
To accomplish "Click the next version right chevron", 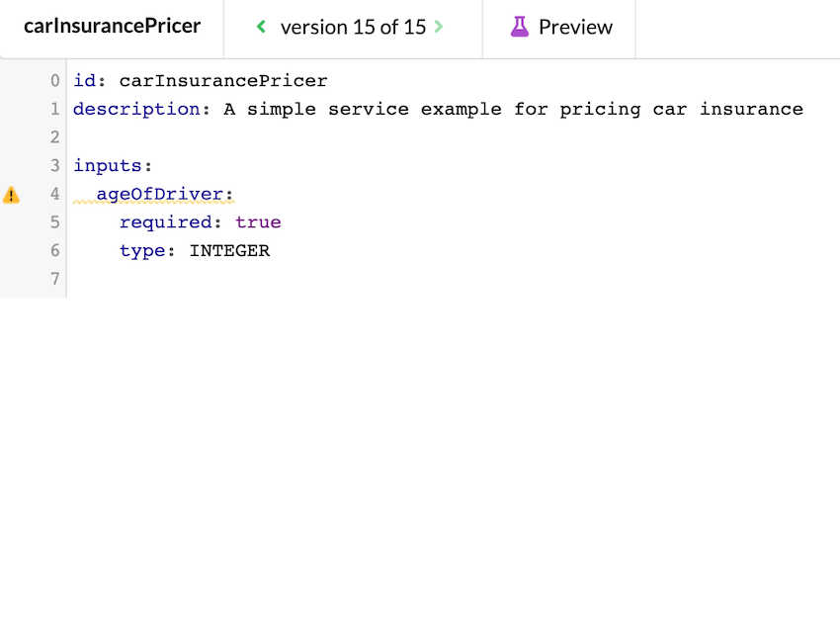I will pyautogui.click(x=439, y=27).
